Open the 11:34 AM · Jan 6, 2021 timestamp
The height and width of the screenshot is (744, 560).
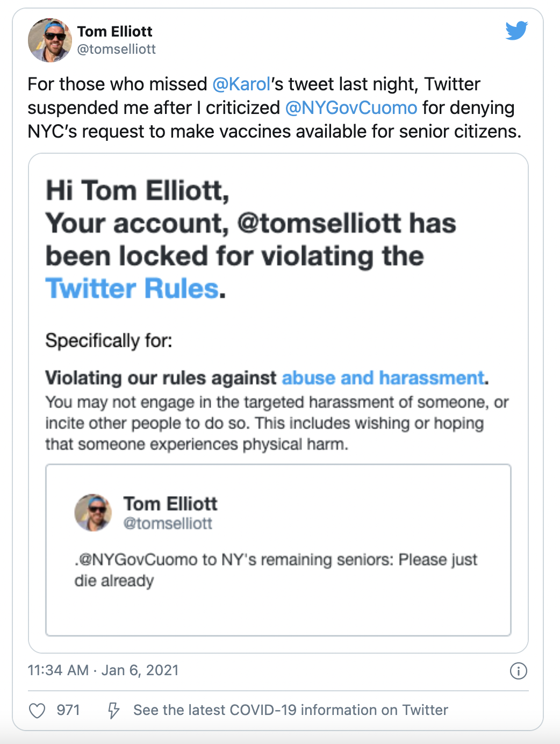[103, 670]
